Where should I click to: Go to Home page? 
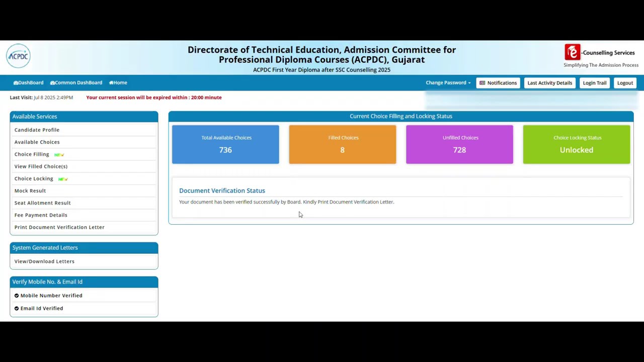tap(118, 82)
